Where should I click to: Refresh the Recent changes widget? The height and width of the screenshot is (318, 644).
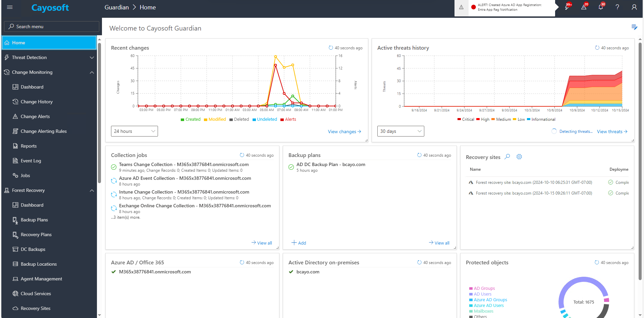331,48
